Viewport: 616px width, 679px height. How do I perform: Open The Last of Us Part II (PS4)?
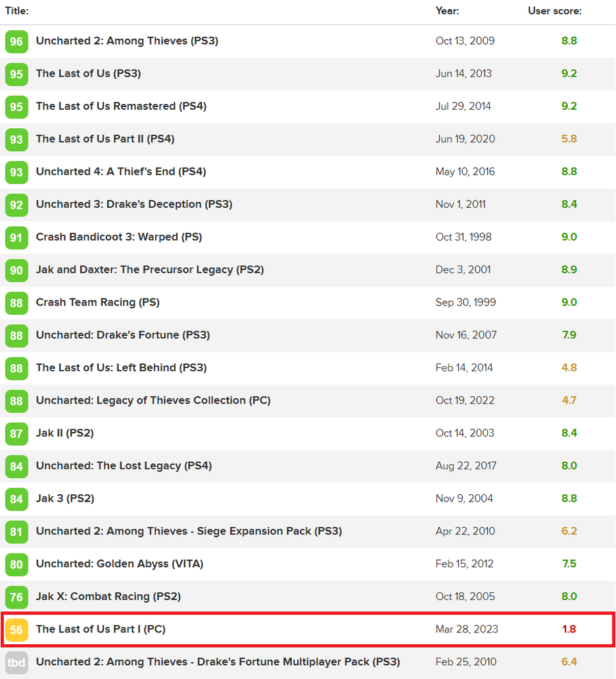tap(105, 139)
